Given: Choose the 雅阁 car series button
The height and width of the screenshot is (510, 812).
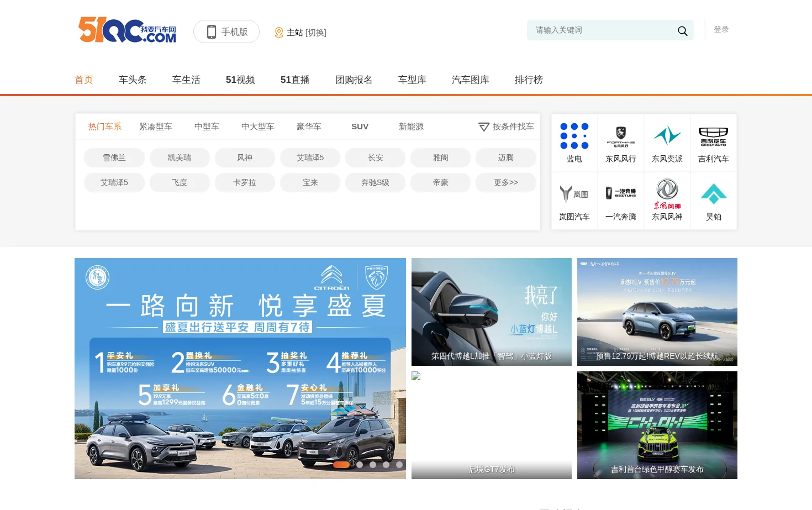Looking at the screenshot, I should pyautogui.click(x=441, y=157).
